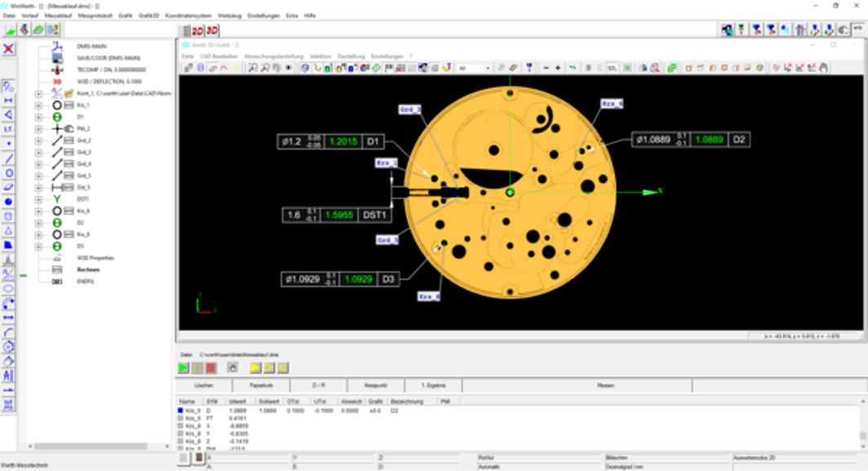Click the green diamond icon in 3D-Grafik toolbar
Image resolution: width=868 pixels, height=471 pixels.
pyautogui.click(x=376, y=68)
